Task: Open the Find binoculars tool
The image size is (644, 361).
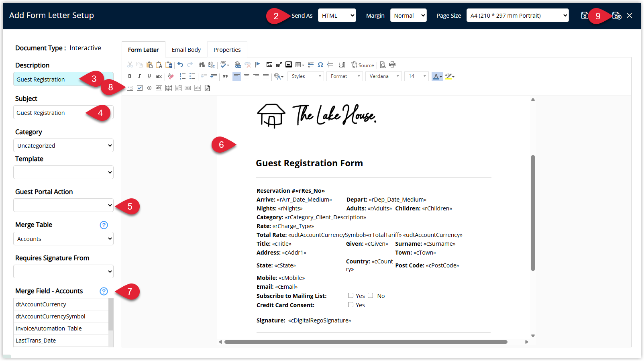Action: [x=202, y=65]
